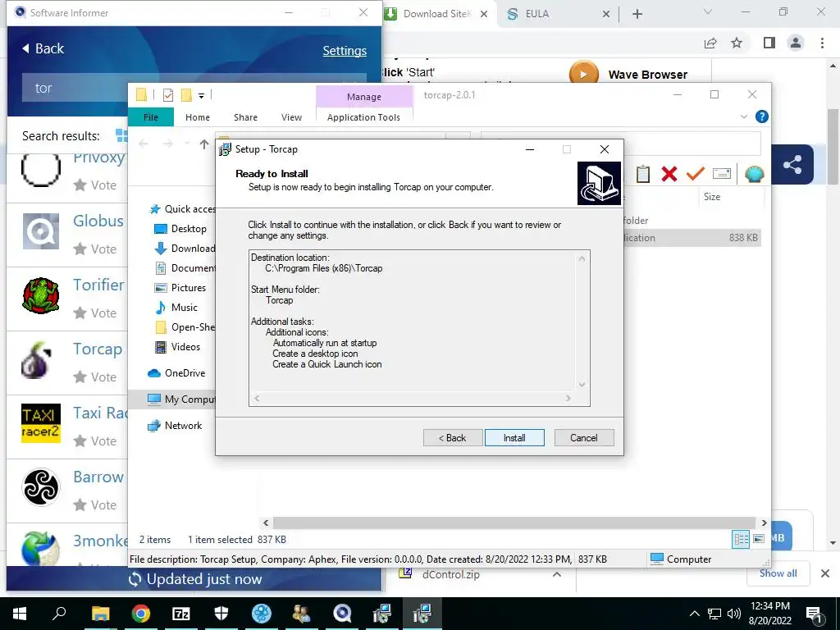Bookmark this page with the star icon

(x=737, y=43)
